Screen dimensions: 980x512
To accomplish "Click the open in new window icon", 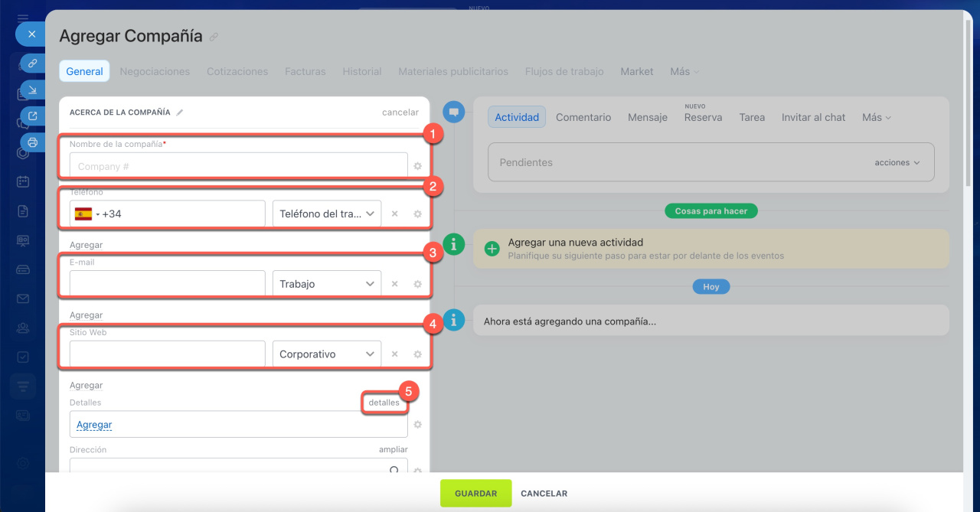I will click(x=32, y=116).
